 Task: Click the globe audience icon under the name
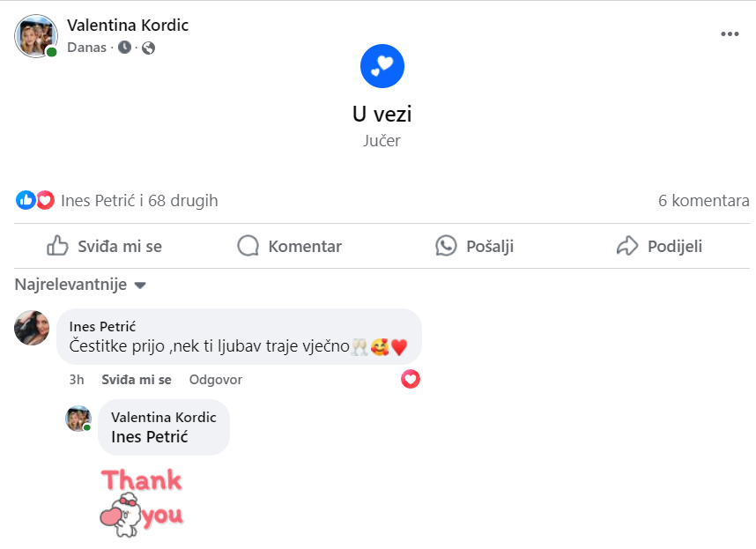(147, 48)
